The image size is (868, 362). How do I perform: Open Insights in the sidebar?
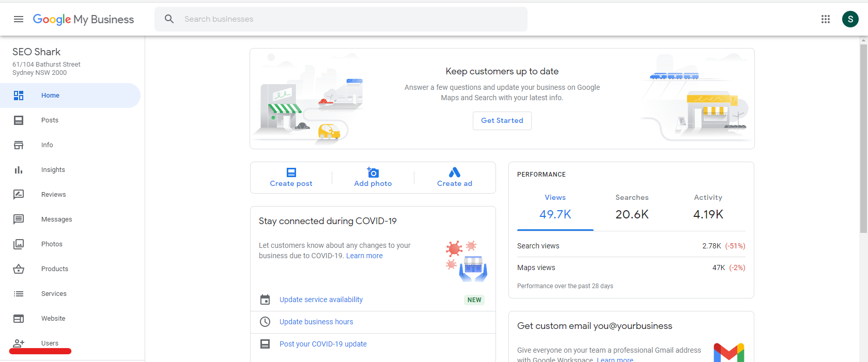coord(70,170)
